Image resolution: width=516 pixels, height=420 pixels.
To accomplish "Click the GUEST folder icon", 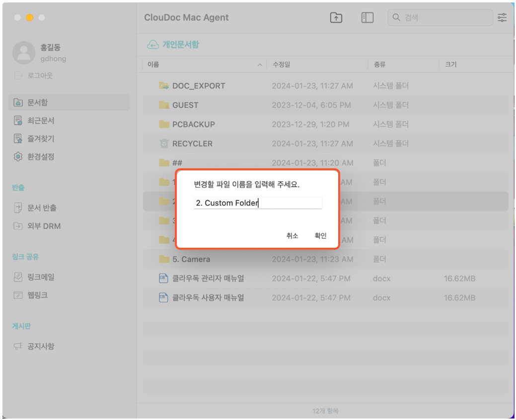I will pyautogui.click(x=164, y=105).
